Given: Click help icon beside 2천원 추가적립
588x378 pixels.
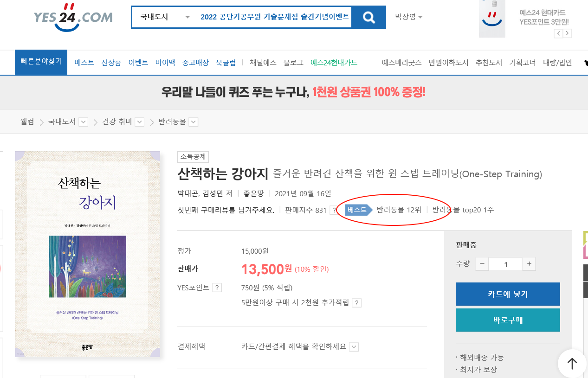Looking at the screenshot, I should (x=356, y=303).
